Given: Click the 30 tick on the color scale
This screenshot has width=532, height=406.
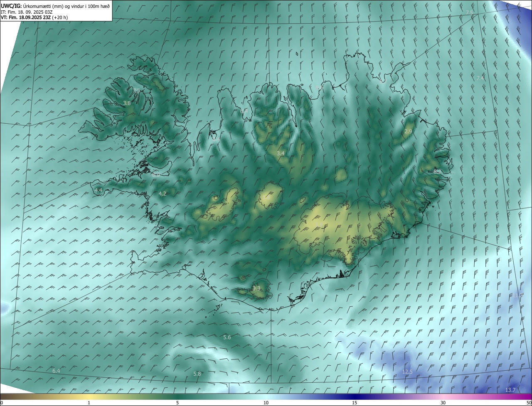Looking at the screenshot, I should click(443, 403).
